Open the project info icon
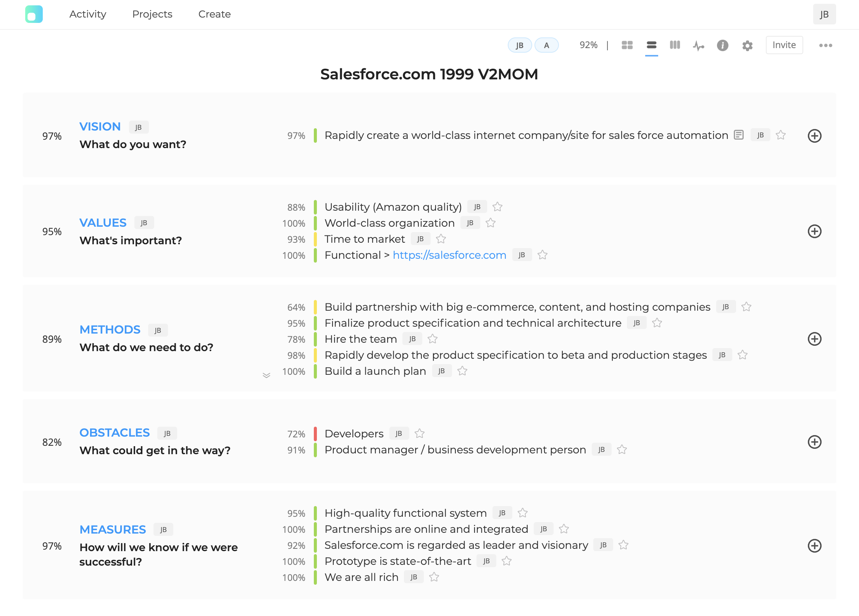 (722, 45)
